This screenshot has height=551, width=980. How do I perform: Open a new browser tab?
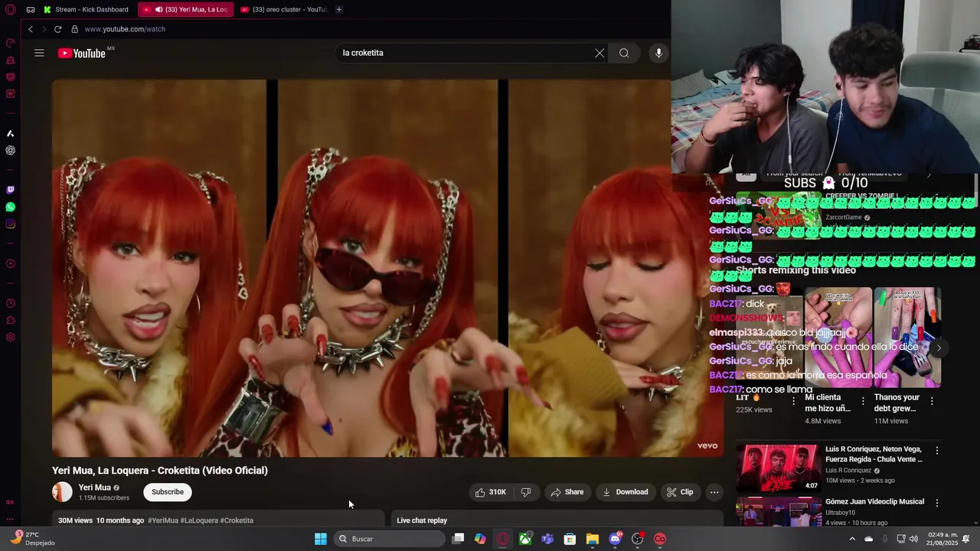coord(338,9)
